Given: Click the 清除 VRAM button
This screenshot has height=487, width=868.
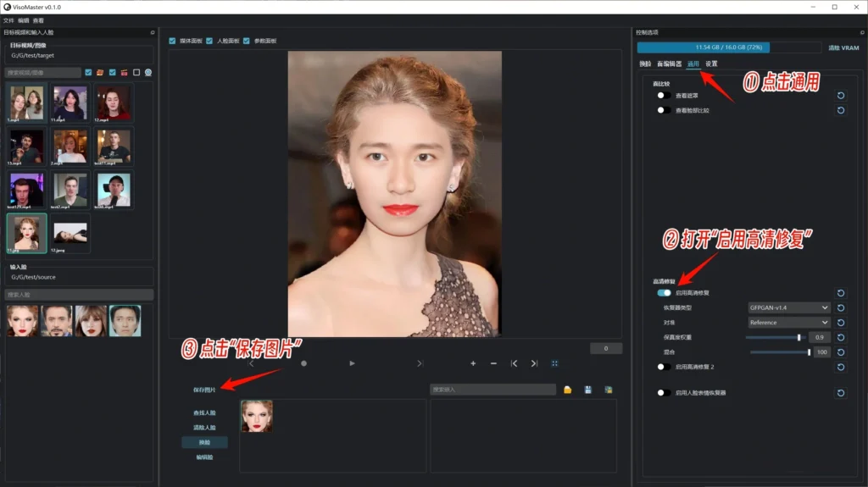Looking at the screenshot, I should pyautogui.click(x=843, y=48).
